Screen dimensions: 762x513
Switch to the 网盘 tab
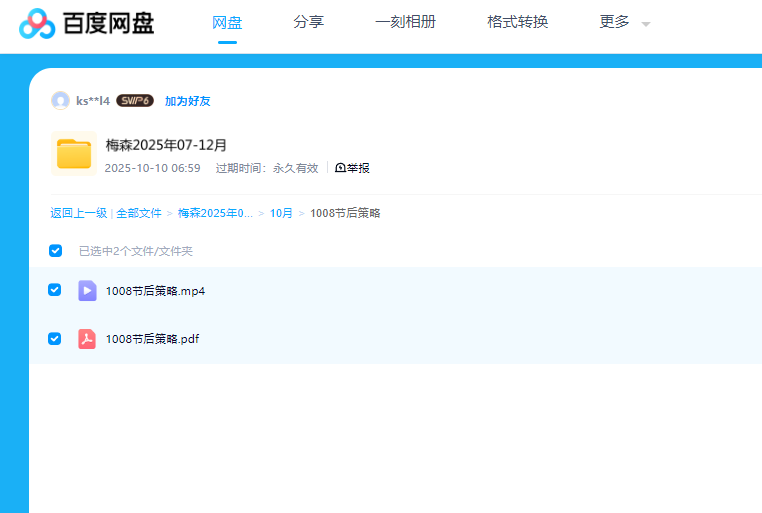coord(227,22)
